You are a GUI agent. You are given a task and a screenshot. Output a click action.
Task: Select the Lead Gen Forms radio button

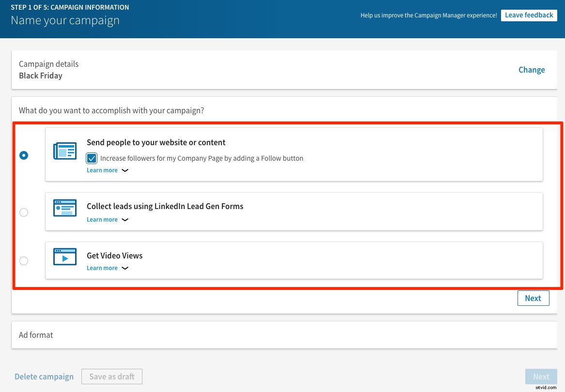click(x=24, y=212)
